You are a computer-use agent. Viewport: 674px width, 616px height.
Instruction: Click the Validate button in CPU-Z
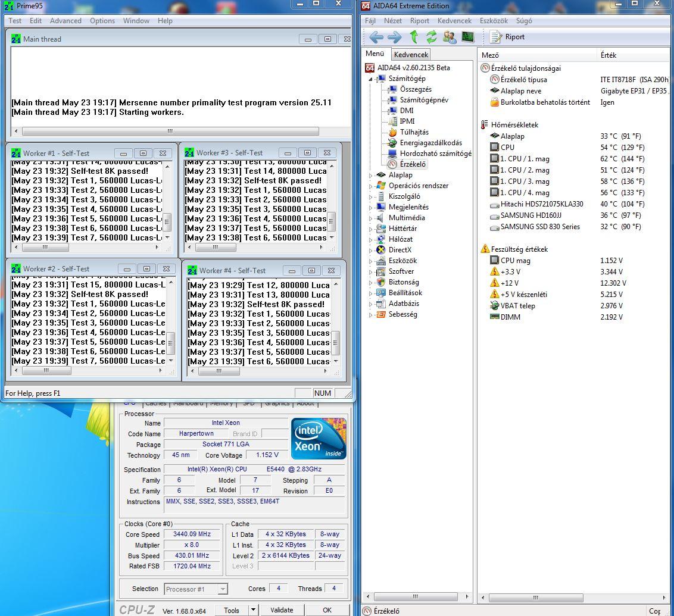tap(282, 610)
